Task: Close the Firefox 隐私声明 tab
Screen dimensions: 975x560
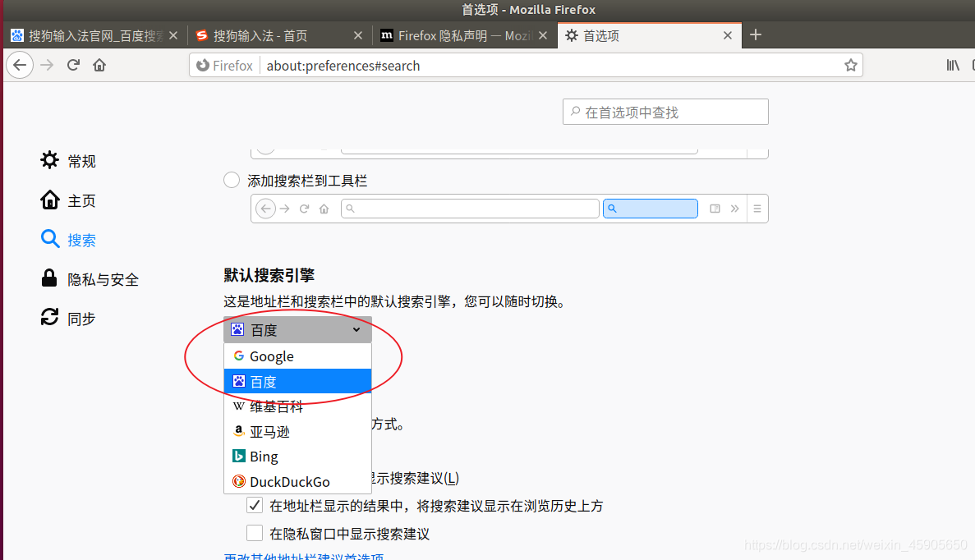Action: (x=543, y=36)
